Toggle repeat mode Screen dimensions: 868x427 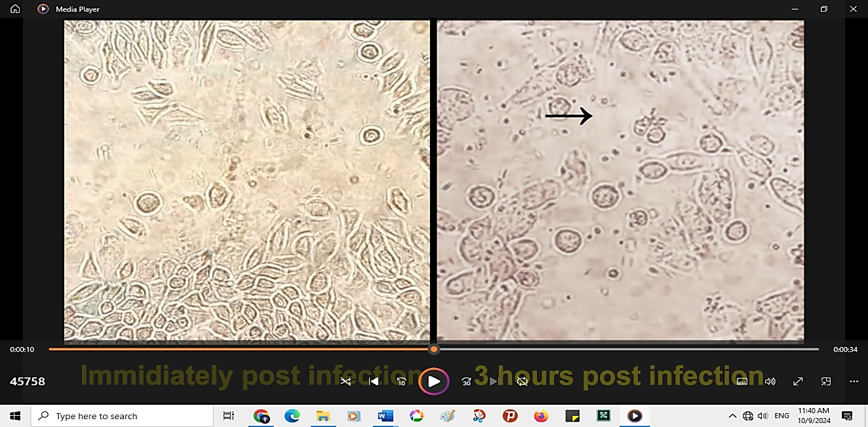(523, 381)
